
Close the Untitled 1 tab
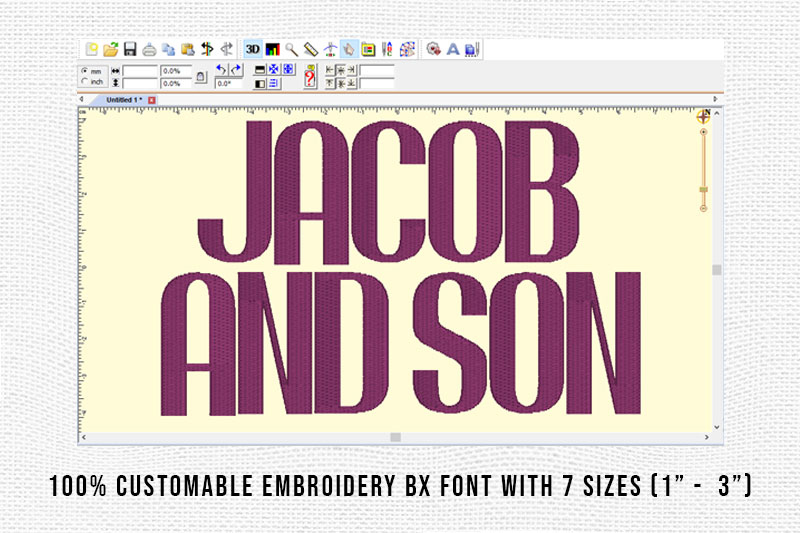(x=152, y=100)
